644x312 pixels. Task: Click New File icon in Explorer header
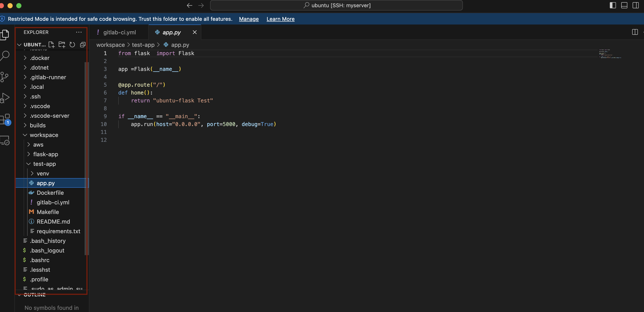51,44
